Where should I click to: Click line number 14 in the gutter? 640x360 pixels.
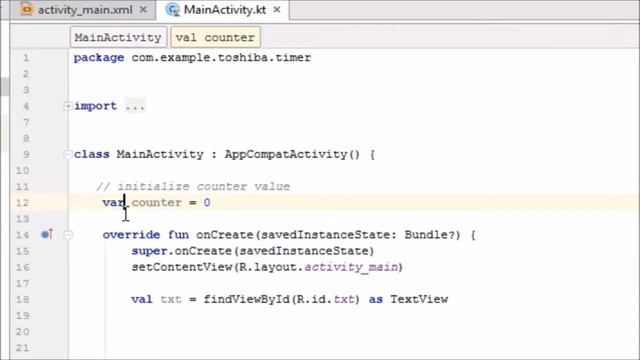(x=22, y=235)
